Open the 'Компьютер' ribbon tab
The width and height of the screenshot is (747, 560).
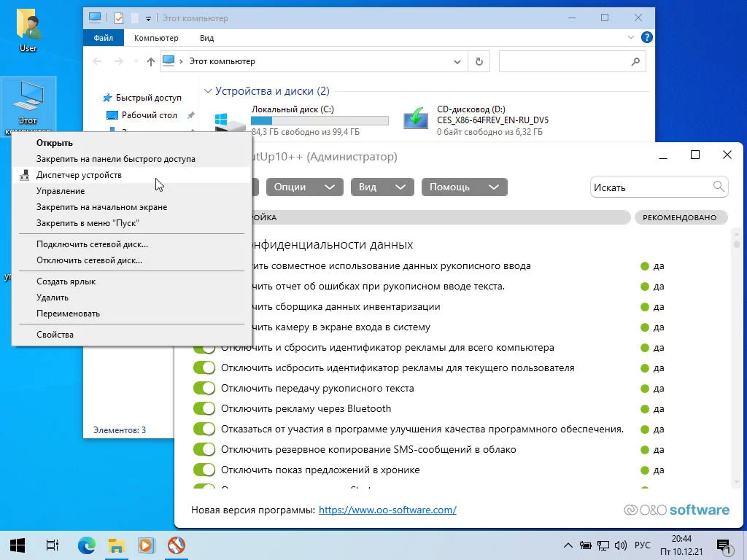point(156,38)
